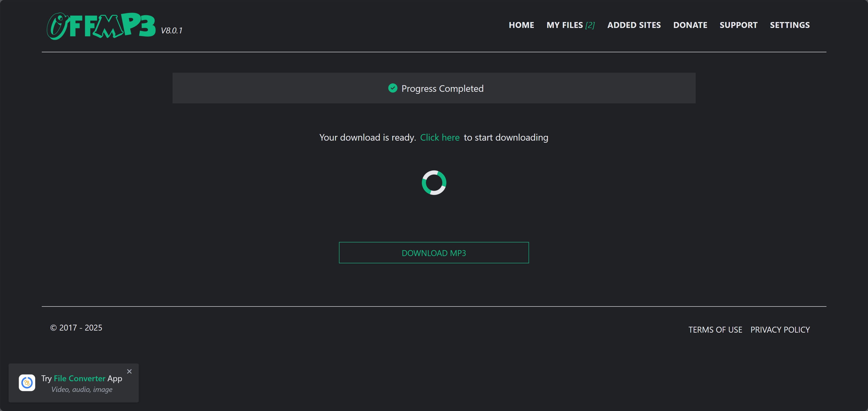Screen dimensions: 868x411
Task: Click the V8.0.1 version text
Action: 171,30
